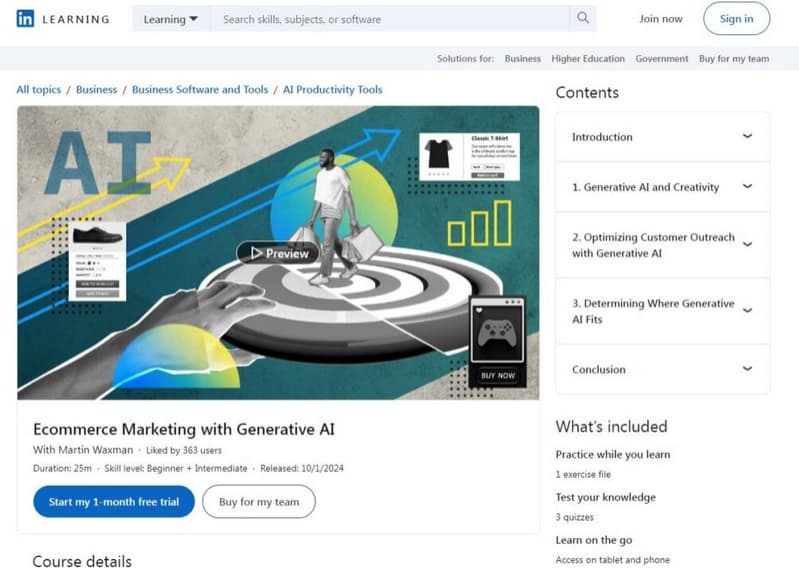Click '1 exercise file' text

(582, 474)
